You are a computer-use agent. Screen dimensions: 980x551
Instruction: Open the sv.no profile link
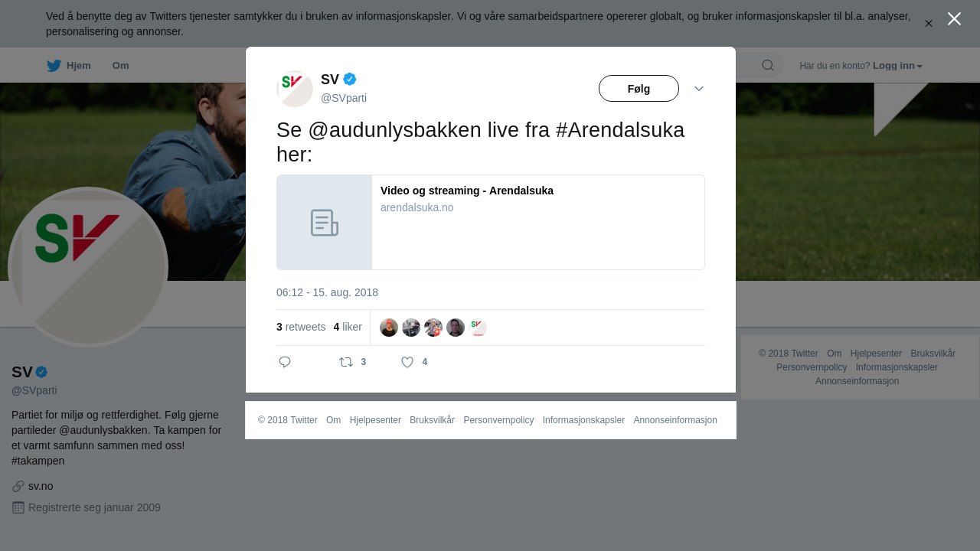[41, 486]
